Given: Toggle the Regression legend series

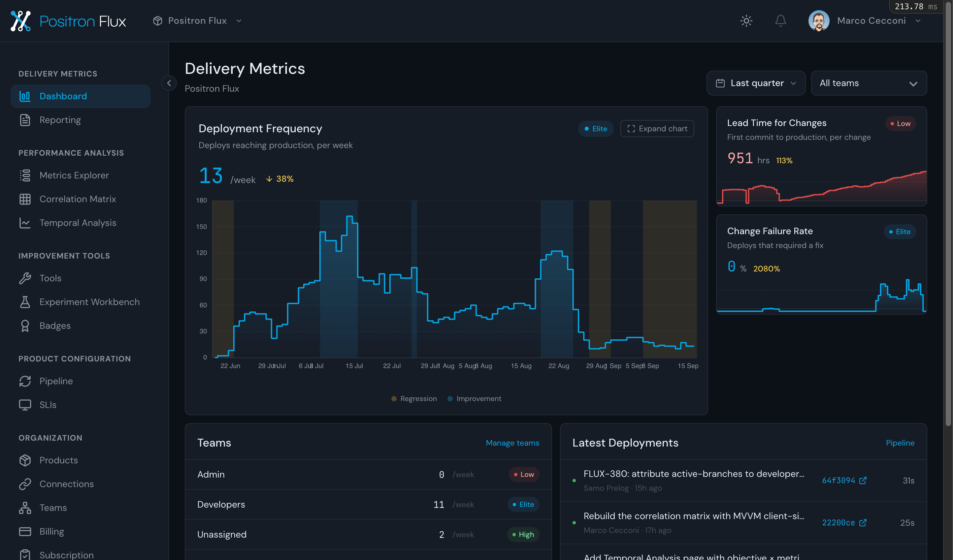Looking at the screenshot, I should pos(414,399).
